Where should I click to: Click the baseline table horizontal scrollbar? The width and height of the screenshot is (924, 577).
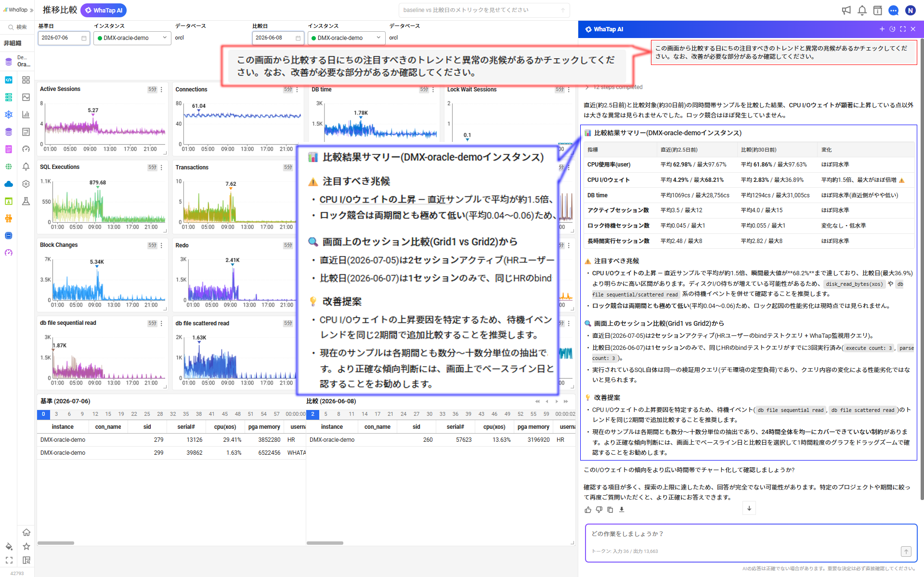pyautogui.click(x=56, y=543)
